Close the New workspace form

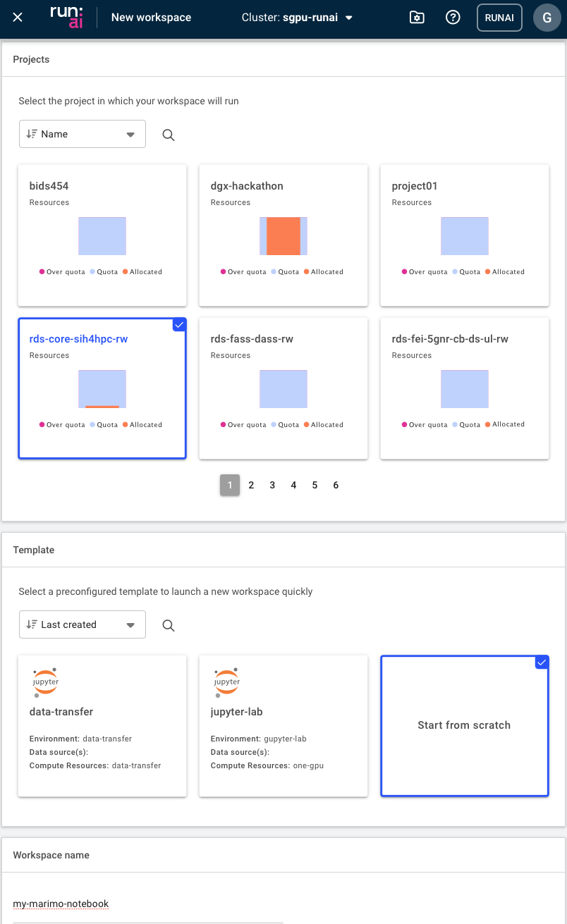point(18,18)
